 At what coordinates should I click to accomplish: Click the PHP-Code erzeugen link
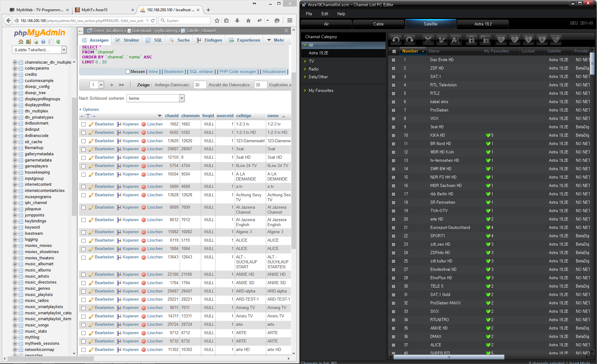click(x=238, y=72)
